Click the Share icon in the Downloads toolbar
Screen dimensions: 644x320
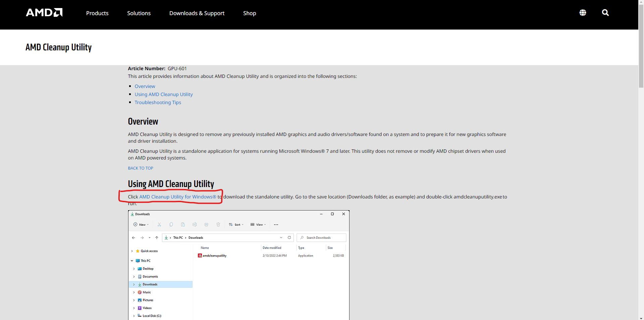(207, 225)
